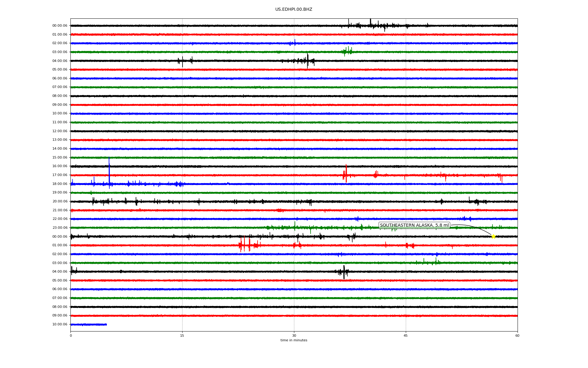
Task: Click the first 00:00:06 row label
Action: pos(60,26)
